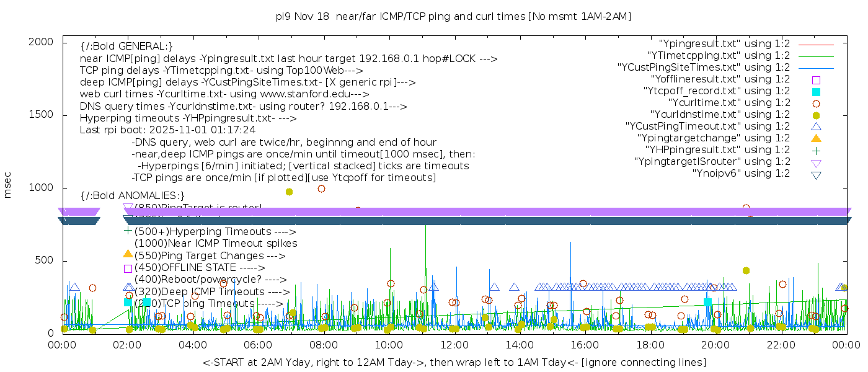Click the purple square marker in the Yofflineresult.txt legend
The height and width of the screenshot is (372, 868).
pos(816,79)
